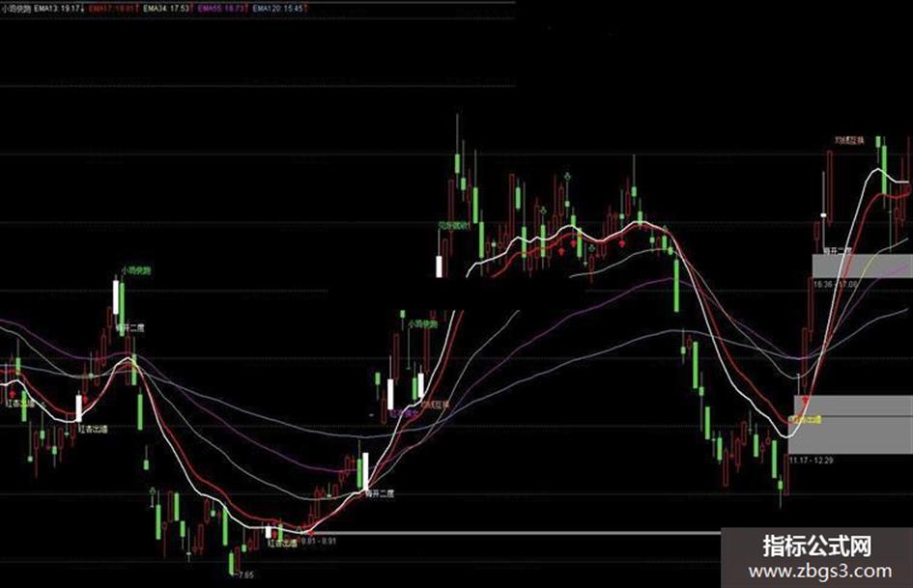Screen dimensions: 913x588
Task: Click the 16.36 - 17.08 price range label
Action: pyautogui.click(x=835, y=285)
